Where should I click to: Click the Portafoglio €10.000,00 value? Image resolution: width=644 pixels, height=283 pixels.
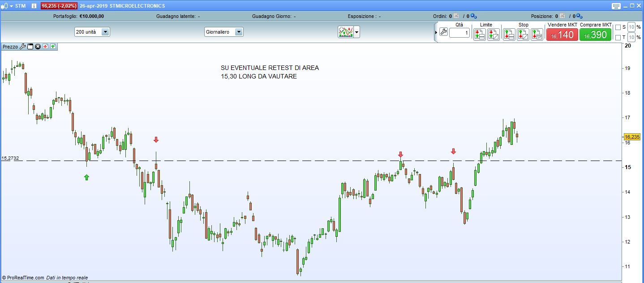(x=92, y=16)
